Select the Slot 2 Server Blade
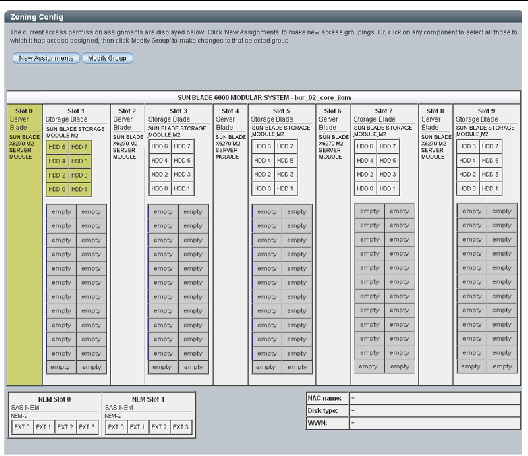Image resolution: width=528 pixels, height=456 pixels. click(x=127, y=245)
